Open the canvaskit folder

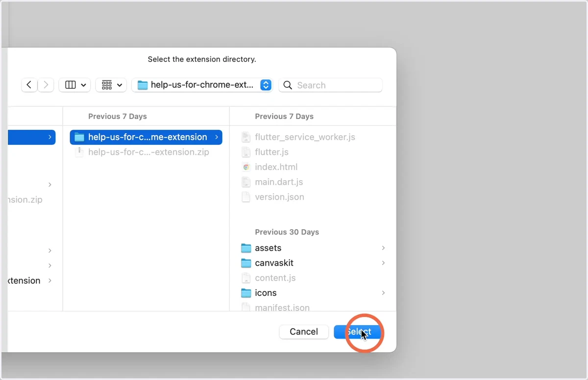click(x=274, y=263)
